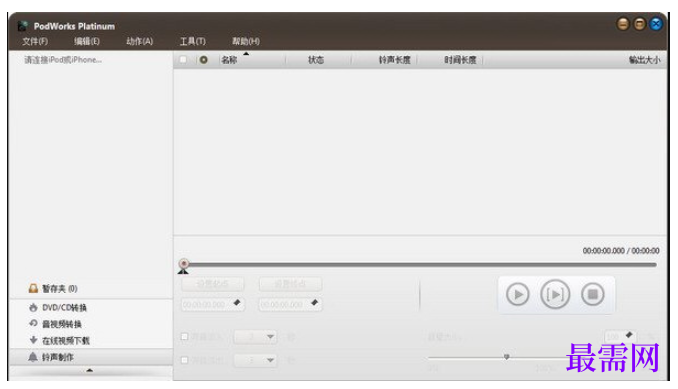Tick the select-all checkbox in list header
The width and height of the screenshot is (678, 389).
click(183, 60)
